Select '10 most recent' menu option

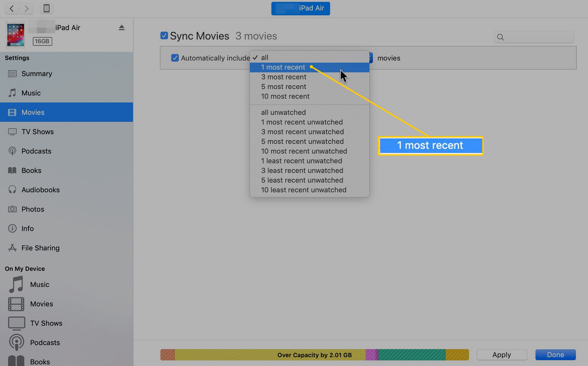pos(310,96)
